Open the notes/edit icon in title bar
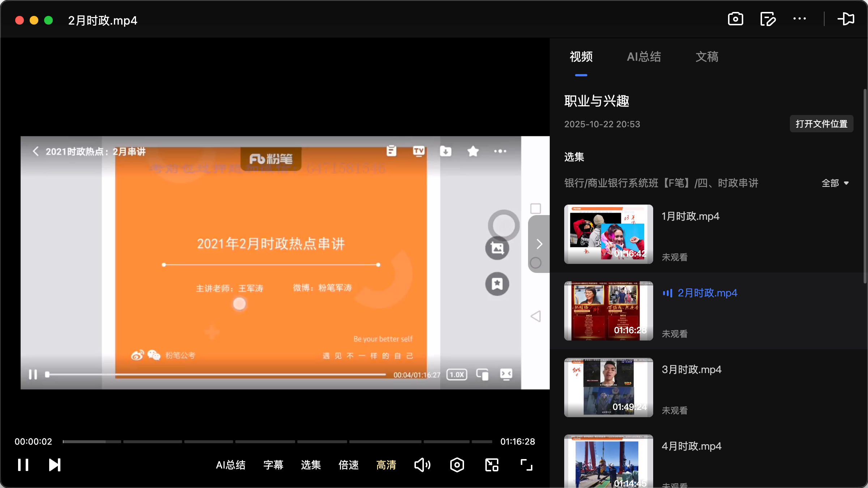Viewport: 868px width, 488px height. point(768,19)
